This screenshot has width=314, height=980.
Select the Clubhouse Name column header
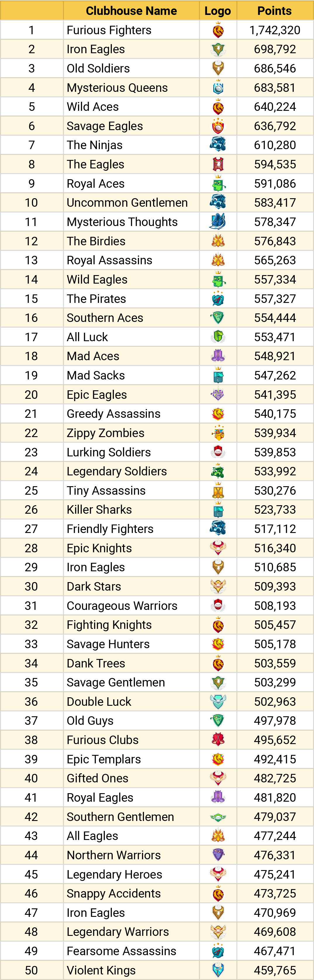tap(131, 11)
